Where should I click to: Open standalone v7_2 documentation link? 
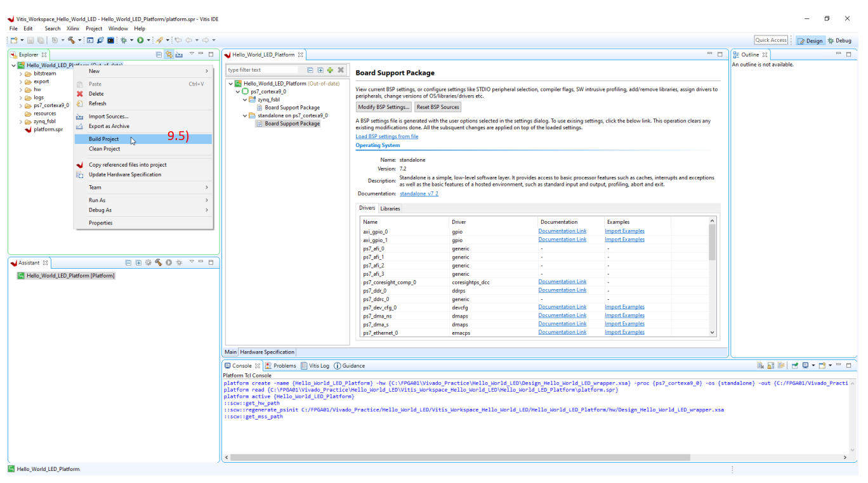click(x=419, y=193)
